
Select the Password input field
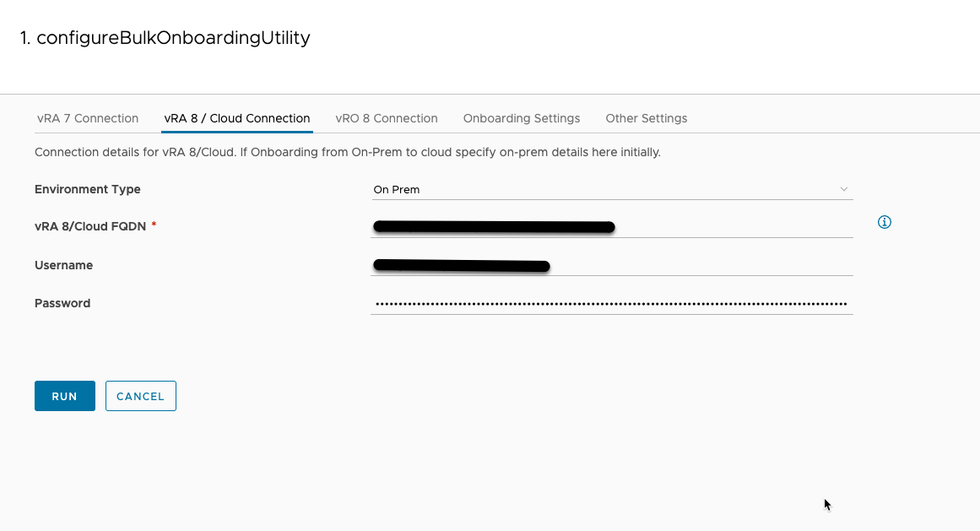(x=611, y=303)
